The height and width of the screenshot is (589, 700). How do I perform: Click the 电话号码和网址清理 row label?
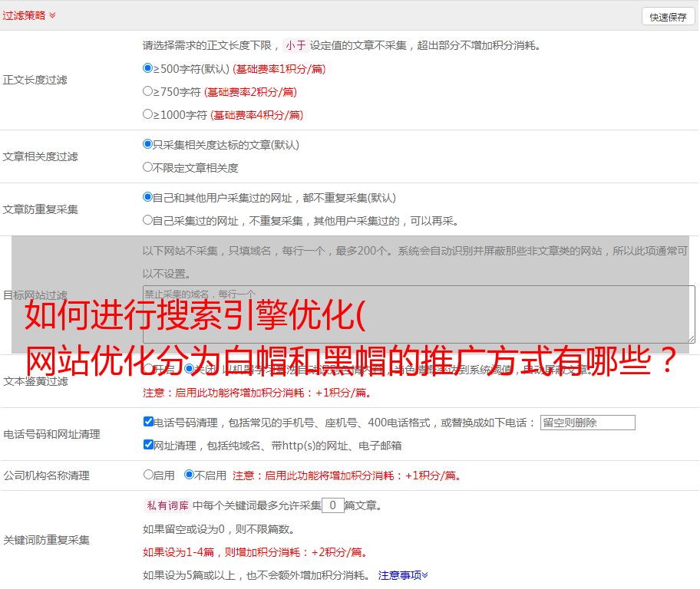click(x=51, y=434)
